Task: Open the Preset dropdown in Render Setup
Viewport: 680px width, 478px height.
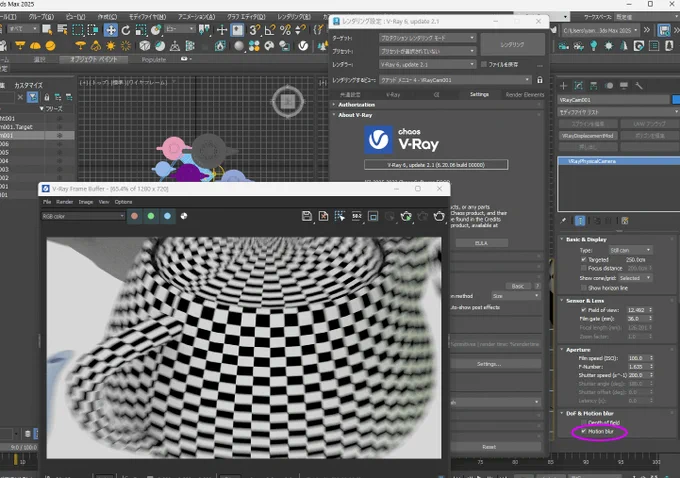Action: 427,51
